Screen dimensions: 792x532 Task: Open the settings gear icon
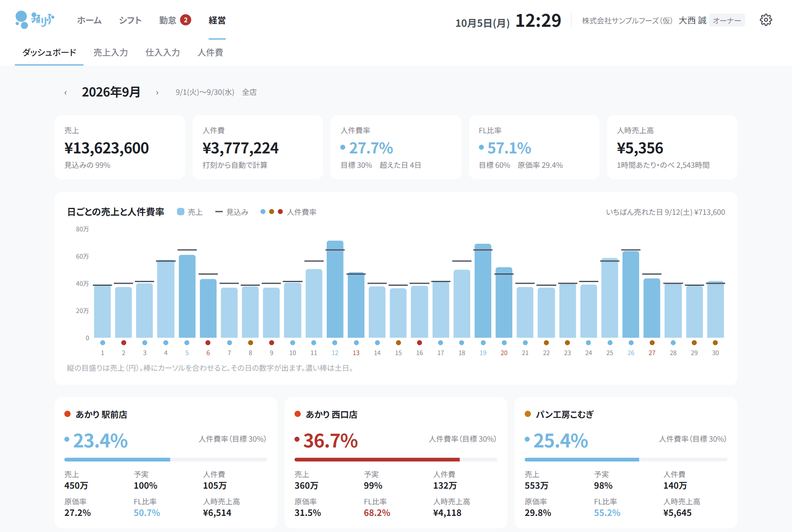(x=766, y=20)
